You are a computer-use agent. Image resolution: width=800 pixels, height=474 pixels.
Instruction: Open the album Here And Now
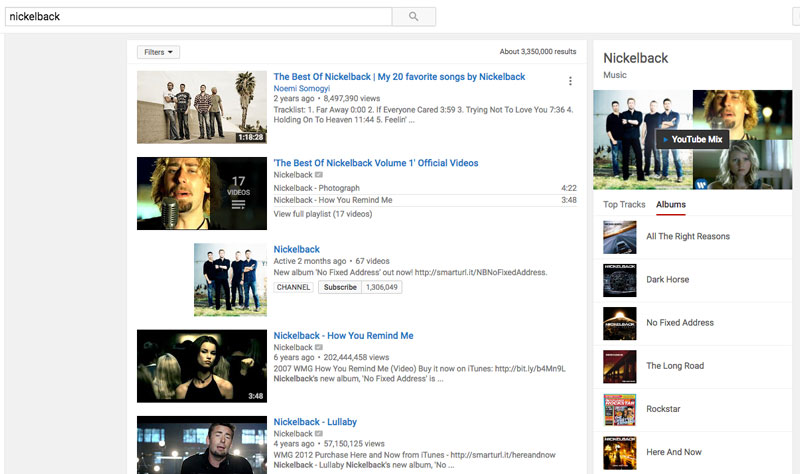[673, 452]
